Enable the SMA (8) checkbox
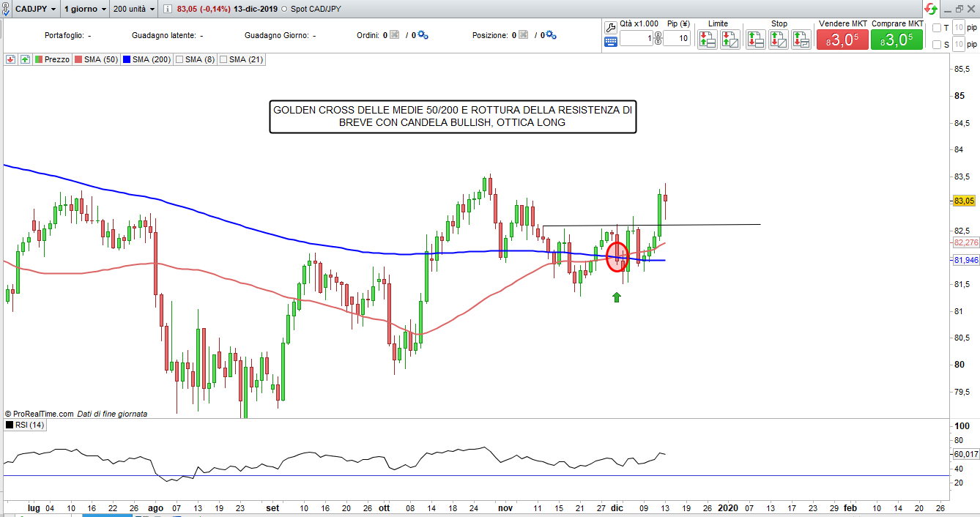Screen dimensions: 980x517 (x=179, y=59)
